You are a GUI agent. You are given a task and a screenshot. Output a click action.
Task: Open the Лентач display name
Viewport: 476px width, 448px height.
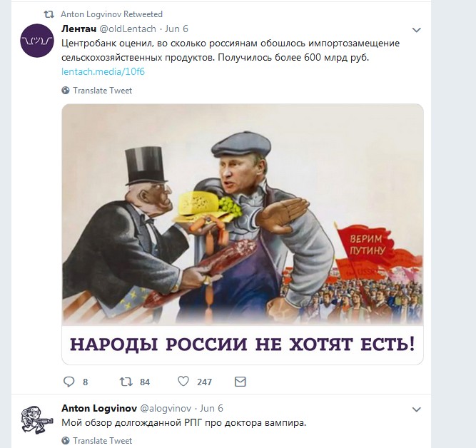coord(79,29)
